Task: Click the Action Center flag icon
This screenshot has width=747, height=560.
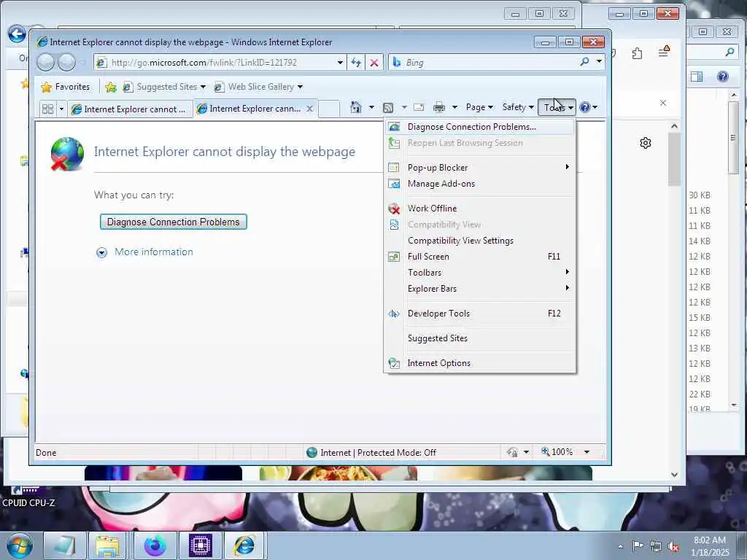Action: click(638, 545)
